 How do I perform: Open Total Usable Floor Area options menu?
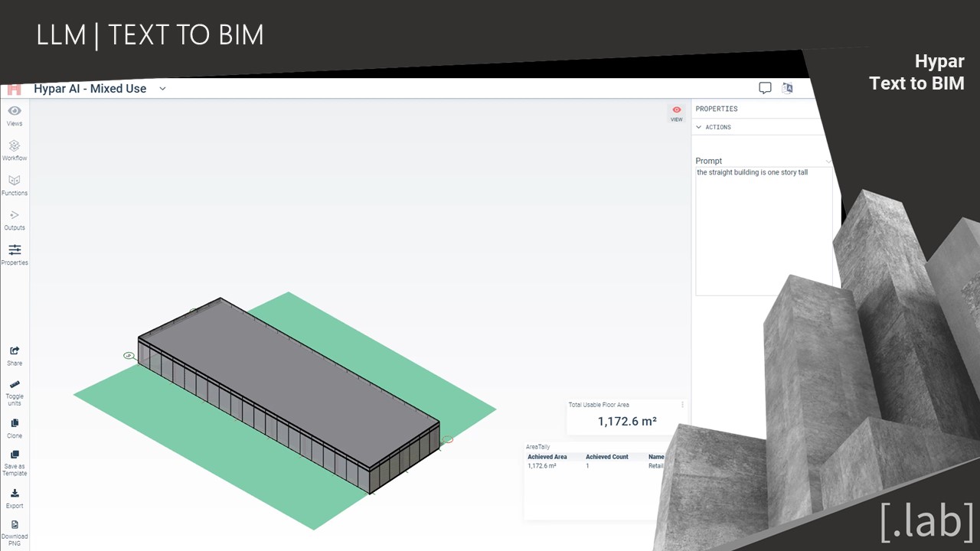tap(682, 405)
